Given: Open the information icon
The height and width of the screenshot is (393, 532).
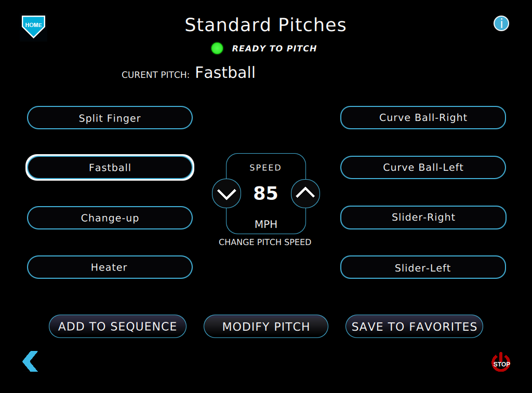Looking at the screenshot, I should tap(501, 23).
